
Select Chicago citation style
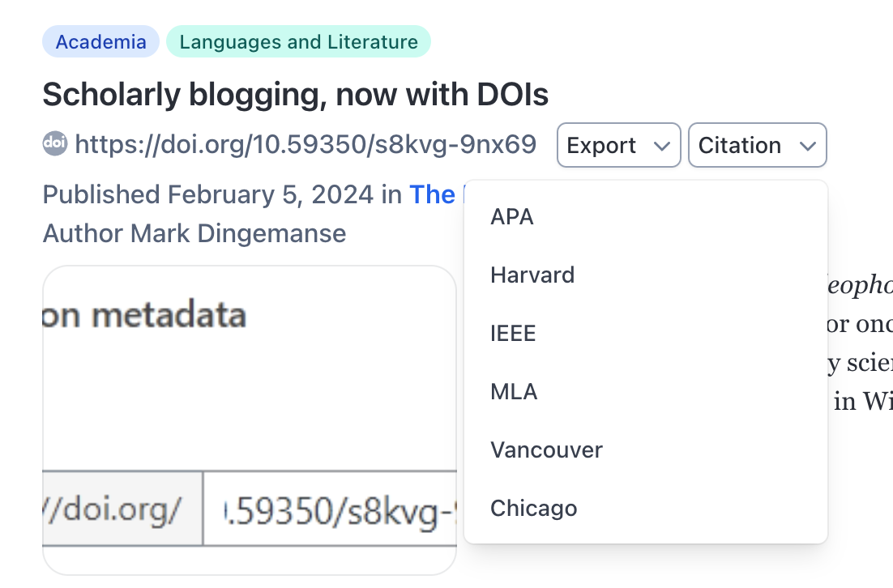(x=533, y=509)
